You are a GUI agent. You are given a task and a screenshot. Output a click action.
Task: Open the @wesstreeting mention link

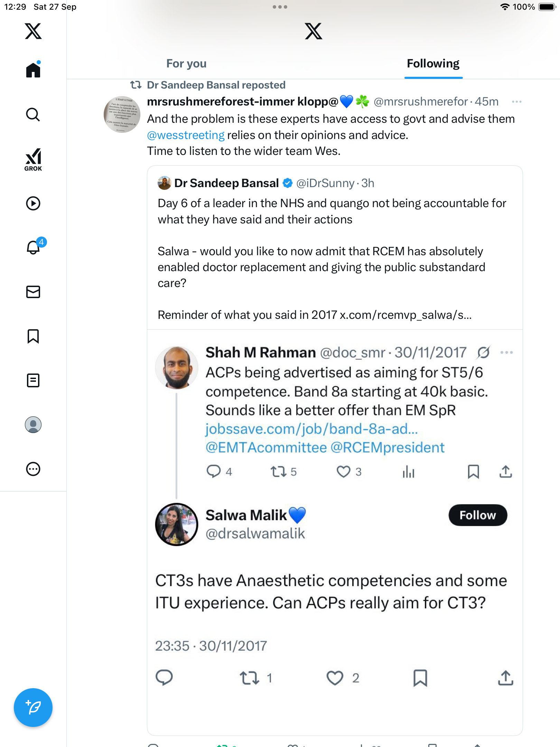coord(186,135)
